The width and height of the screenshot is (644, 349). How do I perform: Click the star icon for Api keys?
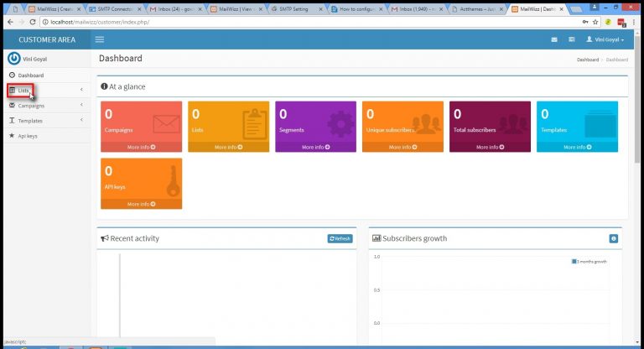click(x=12, y=135)
